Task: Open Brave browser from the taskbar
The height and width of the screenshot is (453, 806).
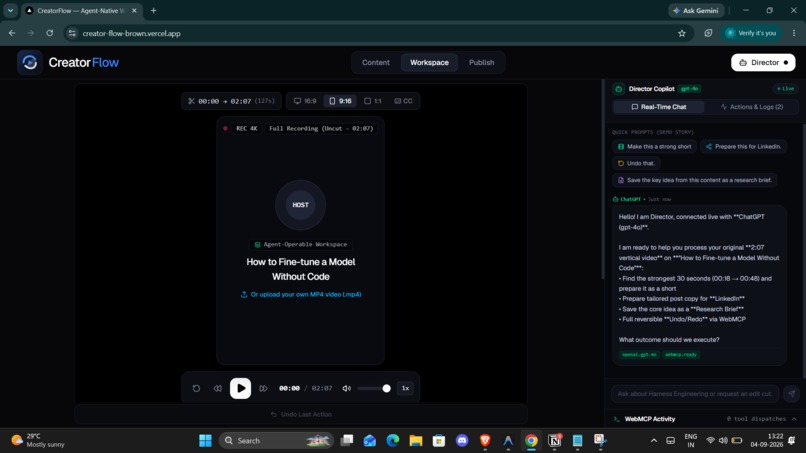Action: pos(485,441)
